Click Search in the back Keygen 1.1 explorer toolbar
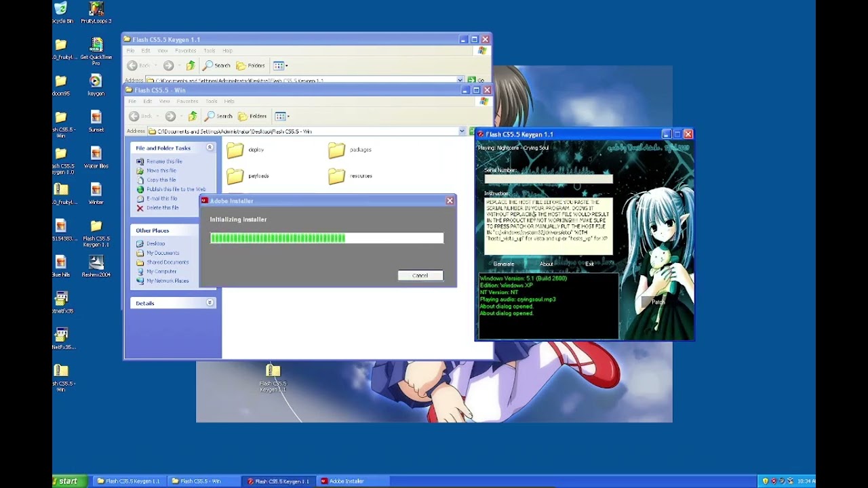The image size is (868, 488). pos(216,65)
